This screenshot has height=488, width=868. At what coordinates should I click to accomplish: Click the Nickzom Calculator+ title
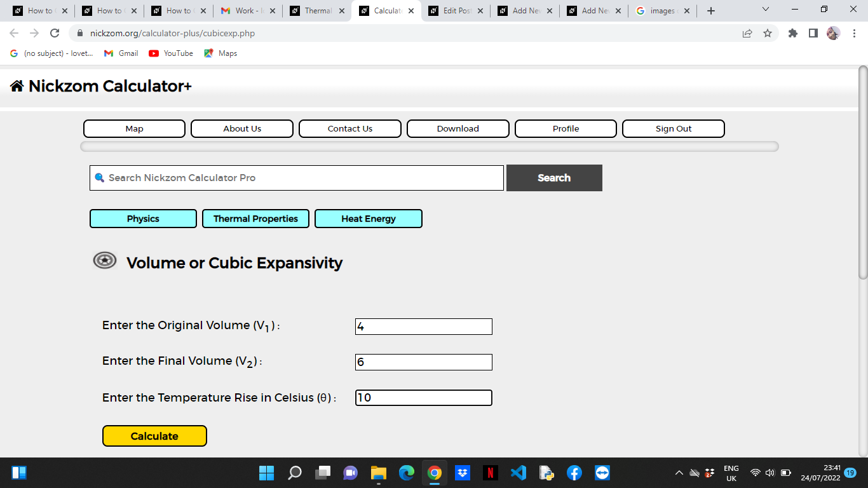click(x=110, y=86)
